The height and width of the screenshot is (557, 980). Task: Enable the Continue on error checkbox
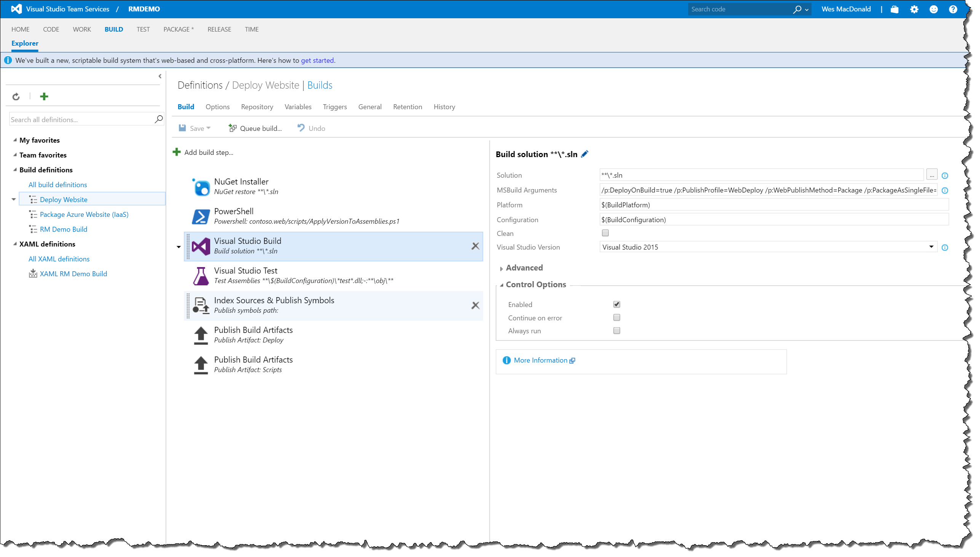click(616, 318)
